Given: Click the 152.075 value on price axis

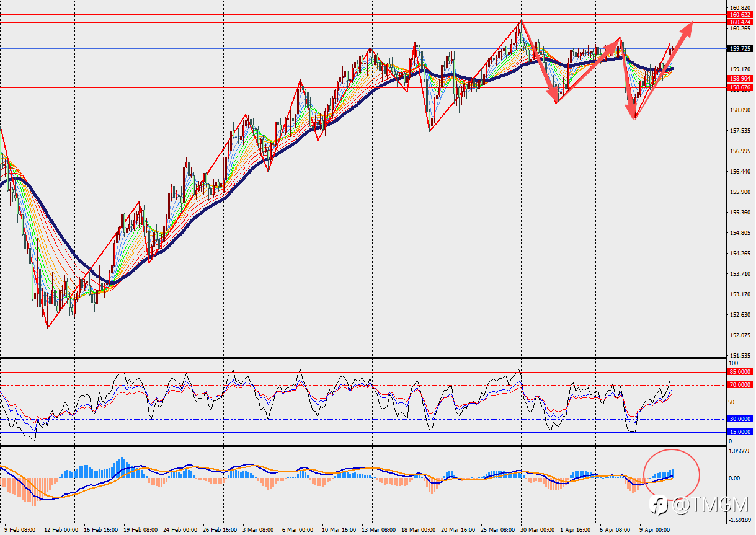Looking at the screenshot, I should pyautogui.click(x=741, y=335).
